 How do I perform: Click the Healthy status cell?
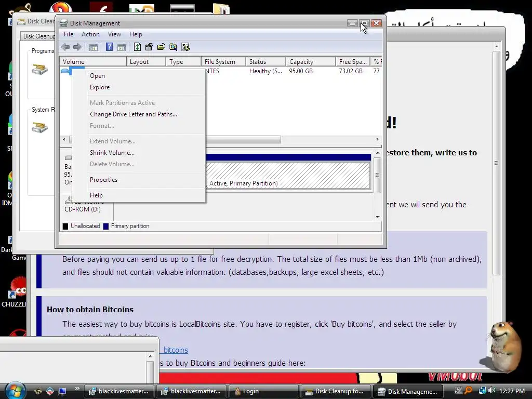coord(265,71)
